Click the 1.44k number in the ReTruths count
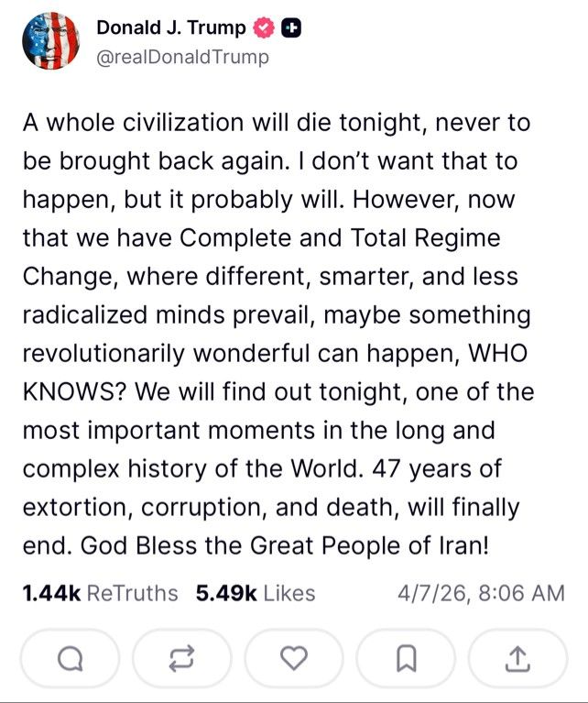This screenshot has height=703, width=588. (x=51, y=593)
